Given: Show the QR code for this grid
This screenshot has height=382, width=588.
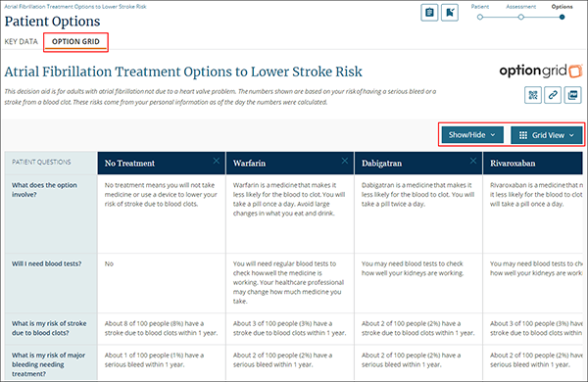Looking at the screenshot, I should [x=533, y=95].
